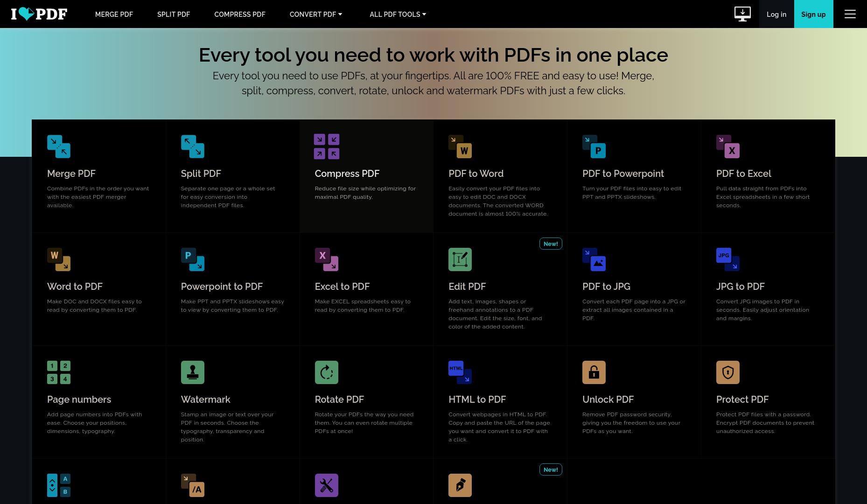The height and width of the screenshot is (504, 867).
Task: Open the JPG to PDF title link
Action: 741,287
